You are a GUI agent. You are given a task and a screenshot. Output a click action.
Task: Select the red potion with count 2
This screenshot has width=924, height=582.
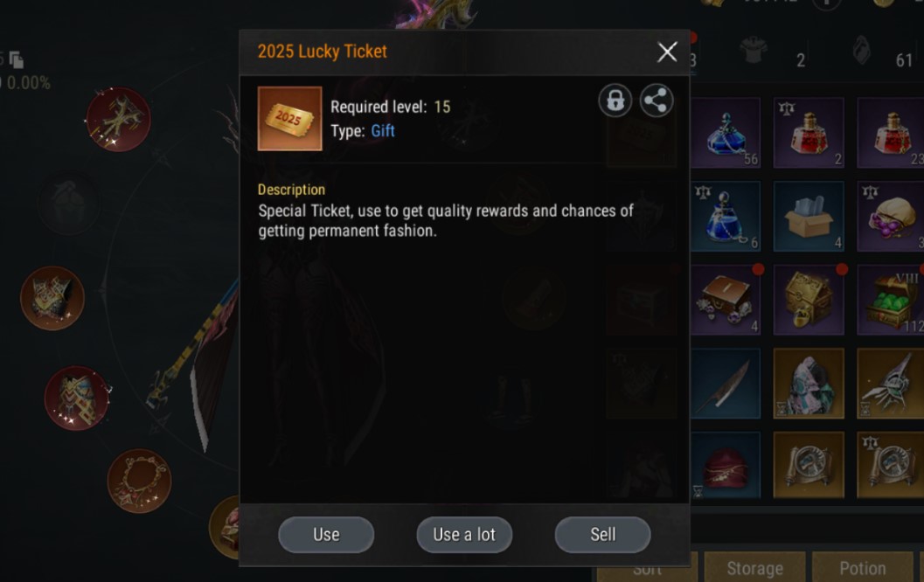tap(809, 133)
